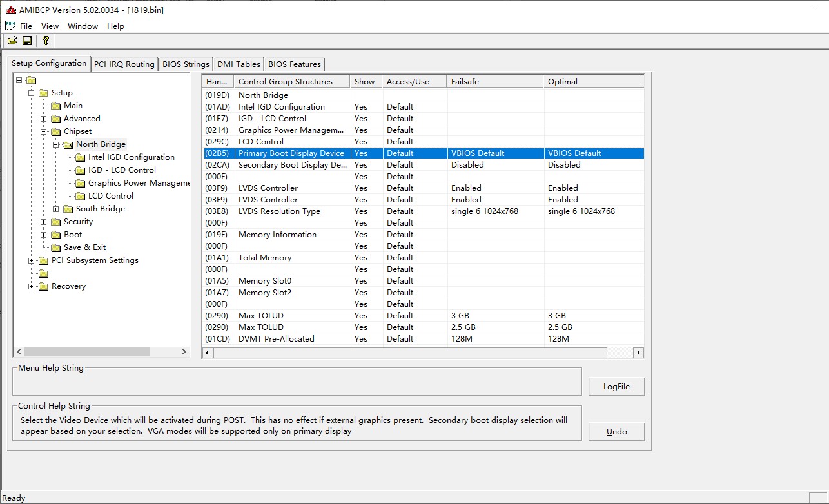The height and width of the screenshot is (504, 829).
Task: Select the (019D) North Bridge table row
Action: pyautogui.click(x=424, y=95)
